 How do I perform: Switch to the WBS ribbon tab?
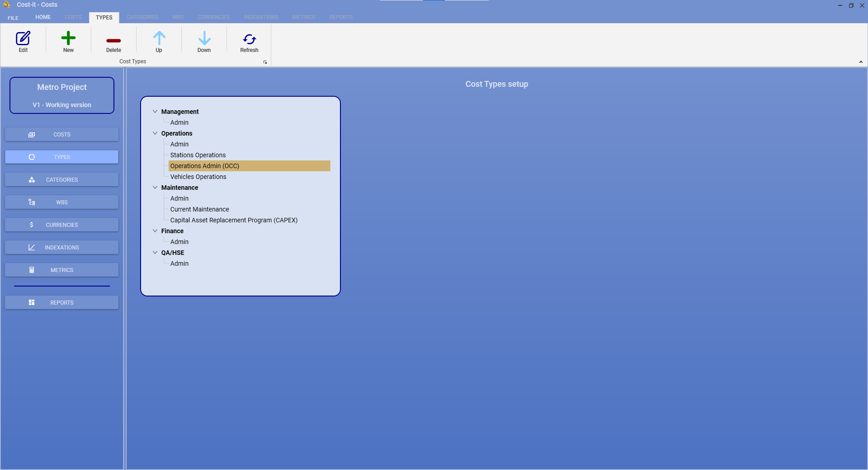(178, 17)
